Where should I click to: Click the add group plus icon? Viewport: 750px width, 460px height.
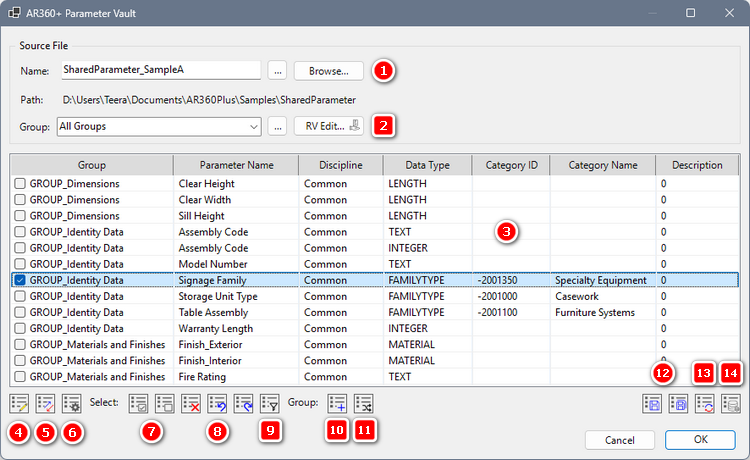coord(337,403)
